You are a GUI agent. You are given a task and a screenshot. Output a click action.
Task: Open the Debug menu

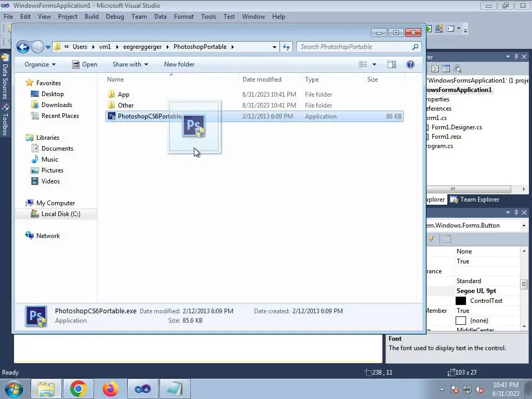click(115, 17)
